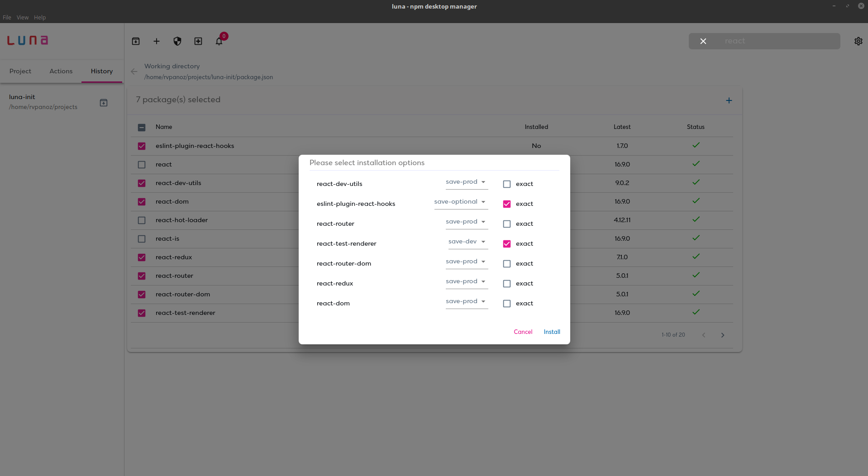Go to previous page of packages

click(x=704, y=335)
